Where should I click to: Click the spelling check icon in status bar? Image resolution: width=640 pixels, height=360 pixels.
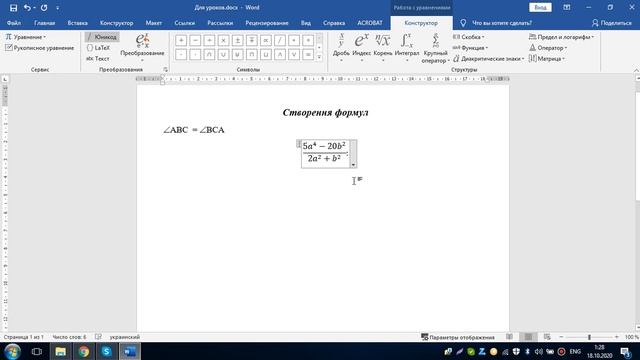pyautogui.click(x=98, y=337)
